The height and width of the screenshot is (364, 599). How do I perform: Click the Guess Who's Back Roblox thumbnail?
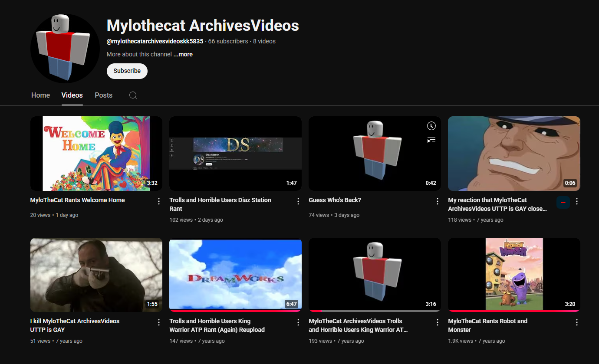(x=375, y=154)
